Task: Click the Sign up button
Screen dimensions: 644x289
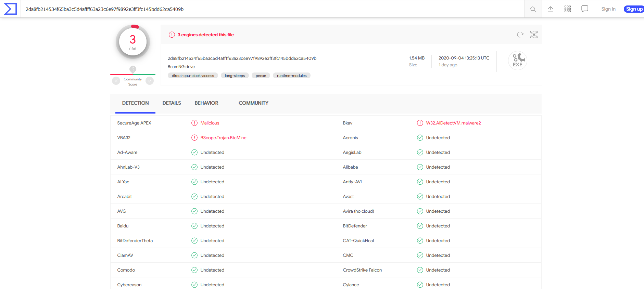Action: [634, 9]
